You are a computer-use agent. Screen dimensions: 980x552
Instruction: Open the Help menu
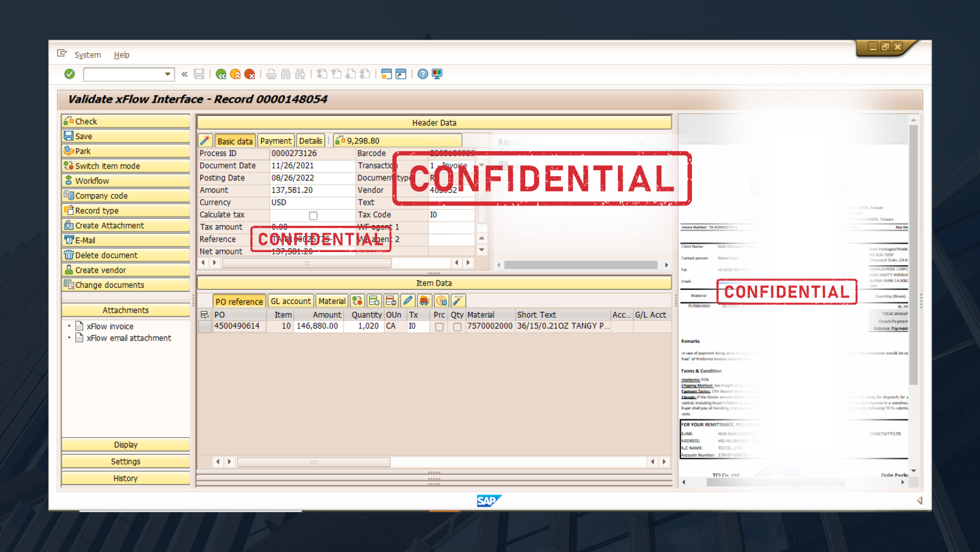click(122, 55)
